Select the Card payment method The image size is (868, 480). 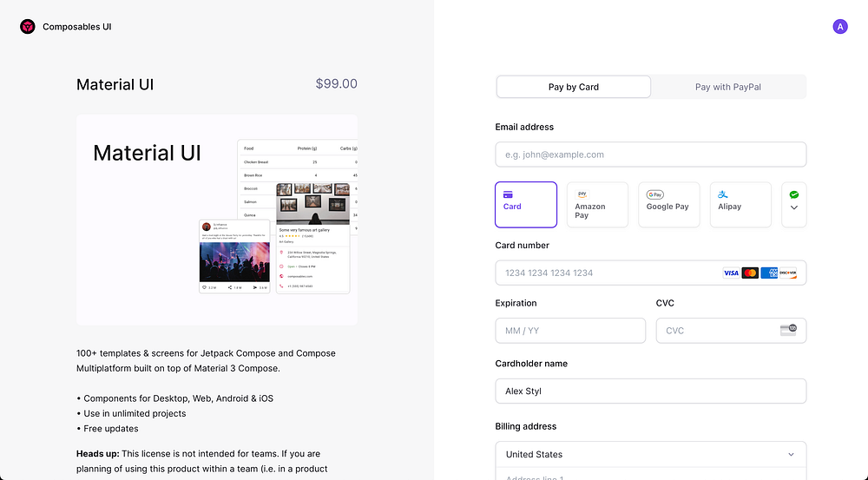click(526, 205)
